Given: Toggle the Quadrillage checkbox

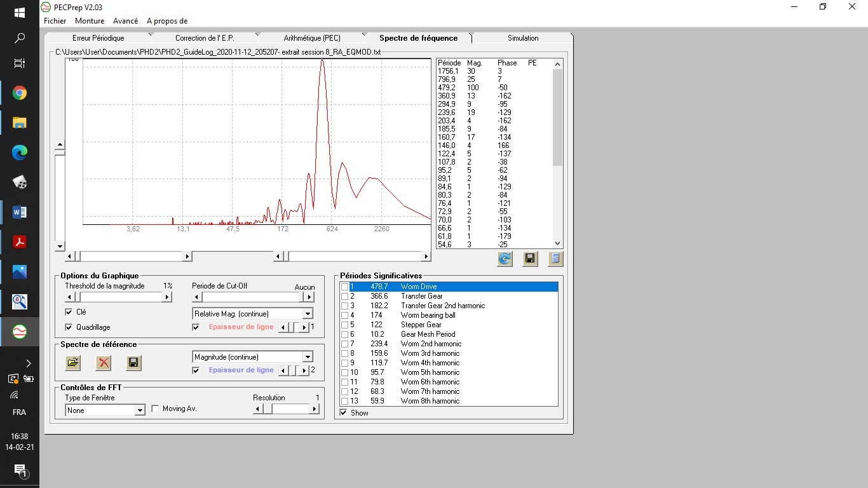Looking at the screenshot, I should click(69, 327).
